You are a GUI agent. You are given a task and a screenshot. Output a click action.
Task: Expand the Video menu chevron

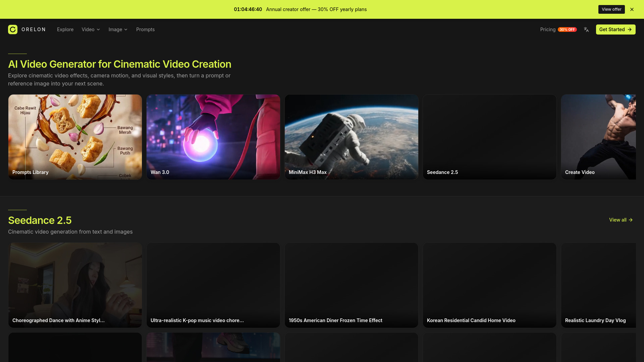(98, 29)
